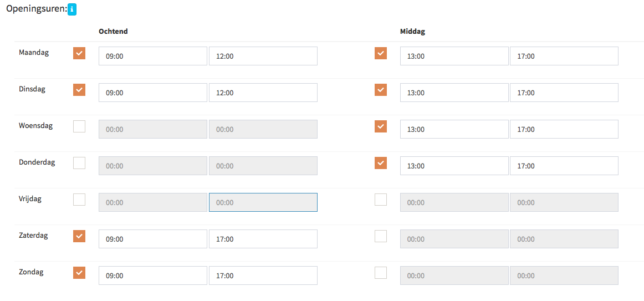Viewport: 644px width, 301px height.
Task: Enable the Zaterdag Middag checkbox
Action: tap(381, 236)
